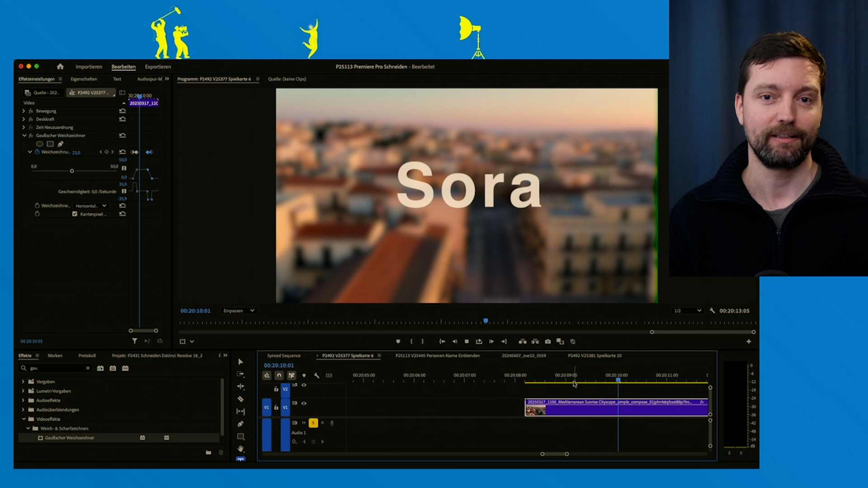Draw a free mask with the effect pen
This screenshot has width=868, height=488.
tap(61, 144)
